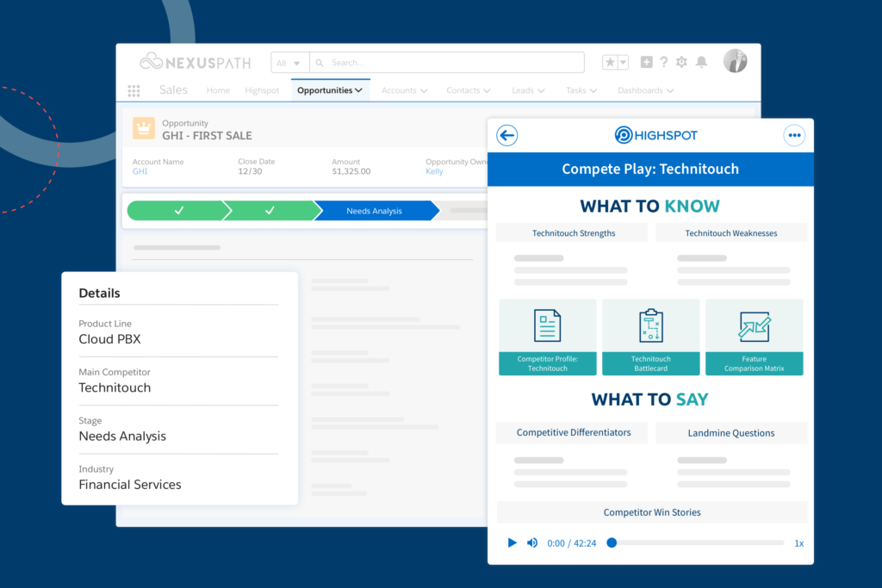Click the Search input field
The width and height of the screenshot is (882, 588).
447,63
